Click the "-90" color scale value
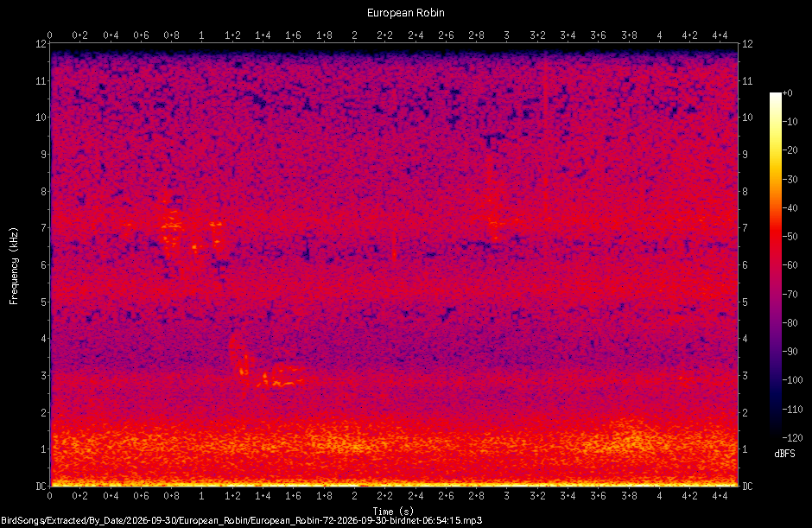This screenshot has width=812, height=528. point(790,352)
